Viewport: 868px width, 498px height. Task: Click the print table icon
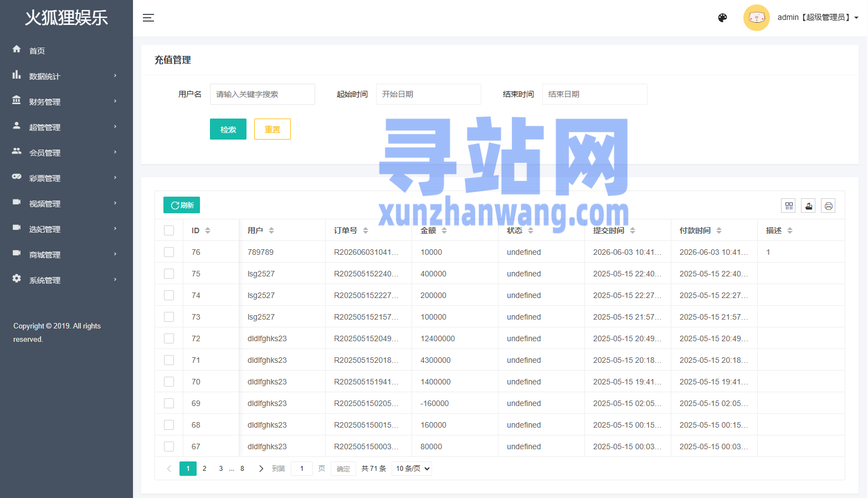pos(829,206)
